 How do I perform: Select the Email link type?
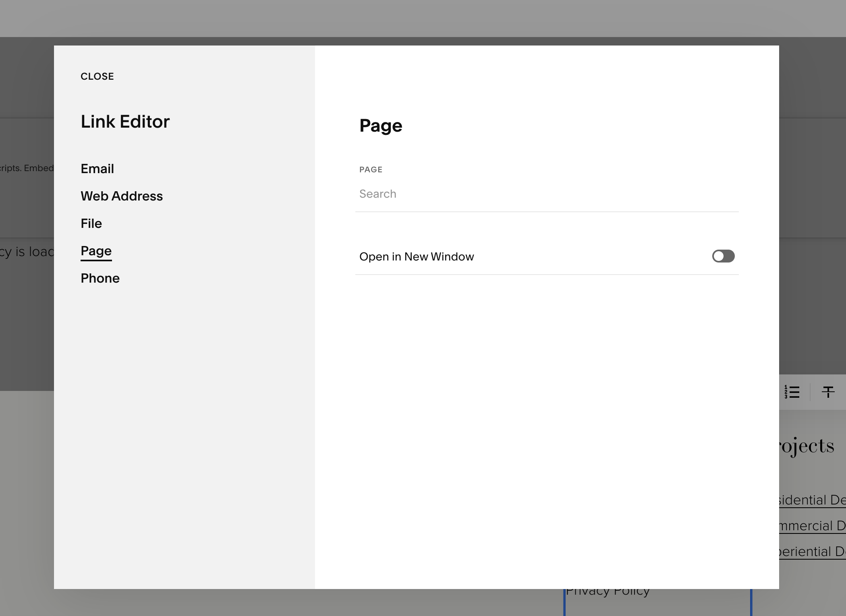(x=97, y=169)
